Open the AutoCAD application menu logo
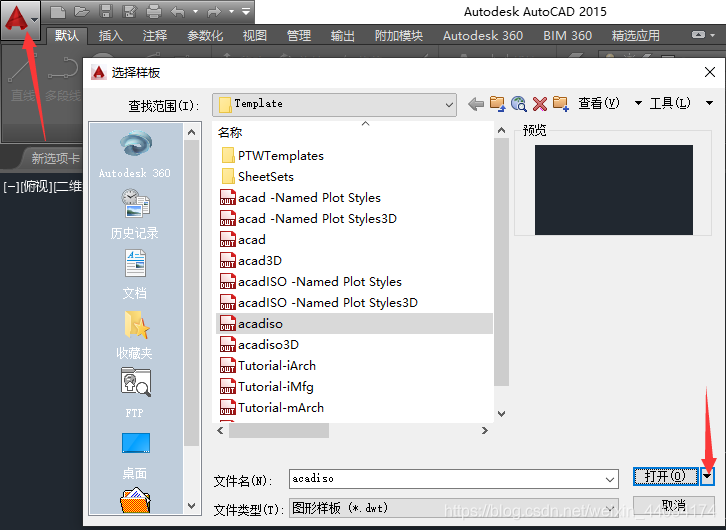Viewport: 726px width, 530px height. (x=20, y=19)
